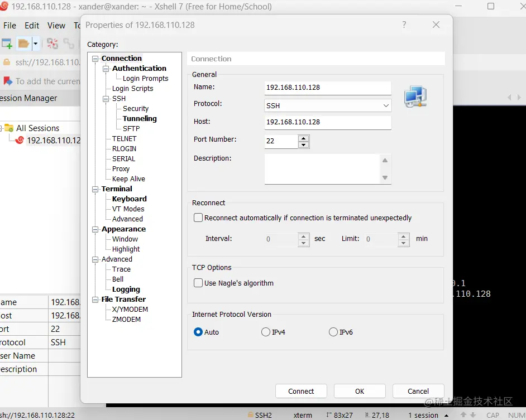Click the All Sessions folder icon

[x=9, y=128]
